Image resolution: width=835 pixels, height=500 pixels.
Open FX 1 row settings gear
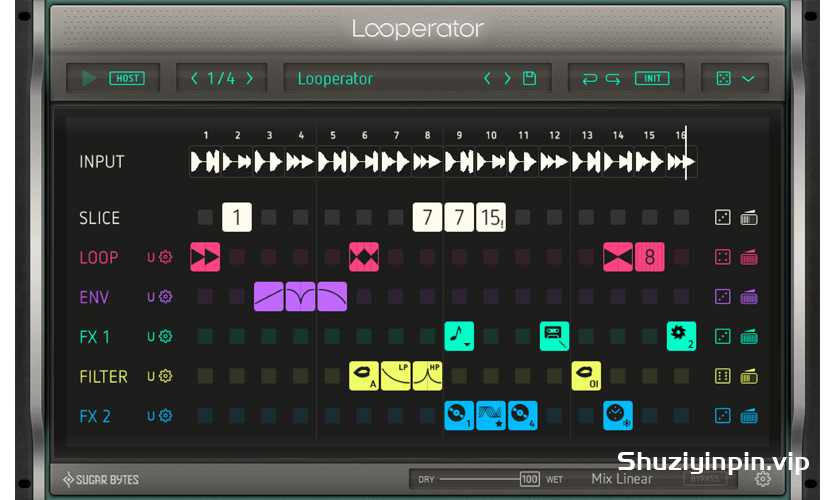tap(166, 336)
